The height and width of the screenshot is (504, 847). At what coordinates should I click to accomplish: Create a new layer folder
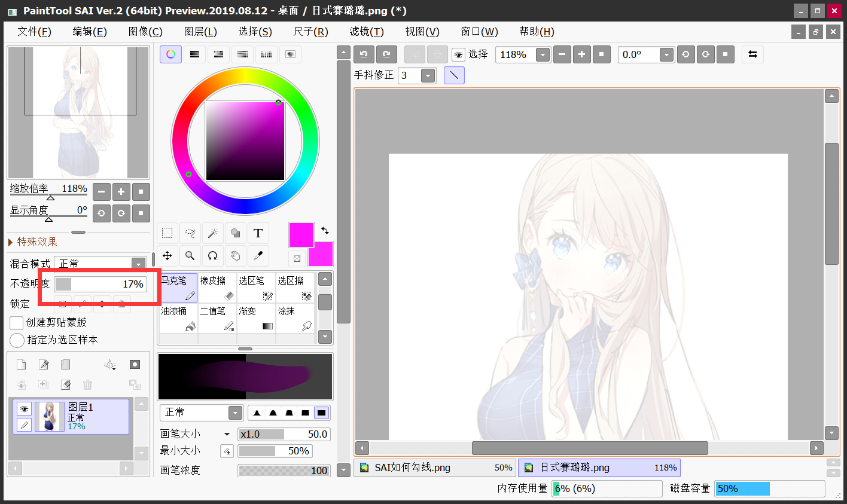click(66, 365)
